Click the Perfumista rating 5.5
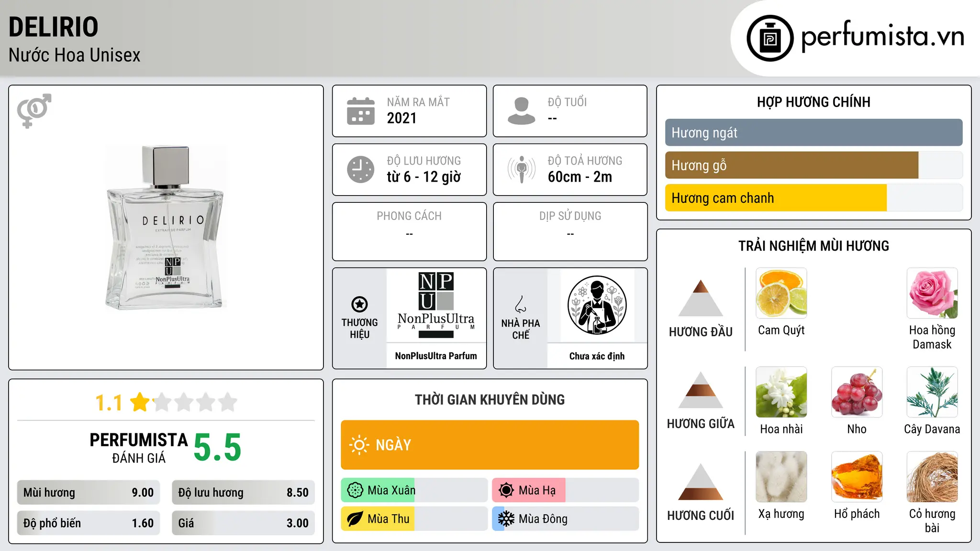This screenshot has width=980, height=551. [217, 448]
